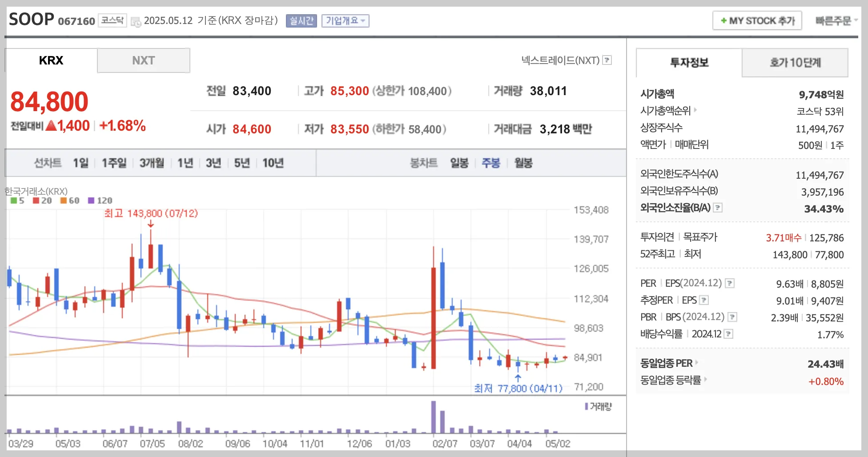Click green 5-day moving average swatch
This screenshot has width=868, height=457.
[x=14, y=200]
